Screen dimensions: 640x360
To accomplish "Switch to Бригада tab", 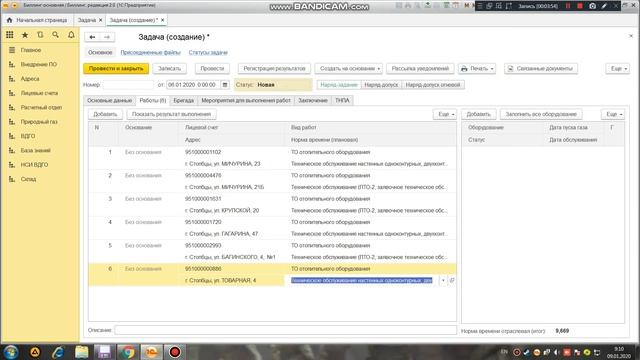I will 184,100.
